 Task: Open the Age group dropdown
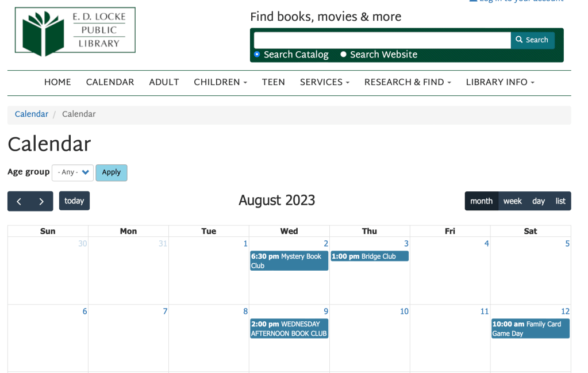click(x=72, y=172)
